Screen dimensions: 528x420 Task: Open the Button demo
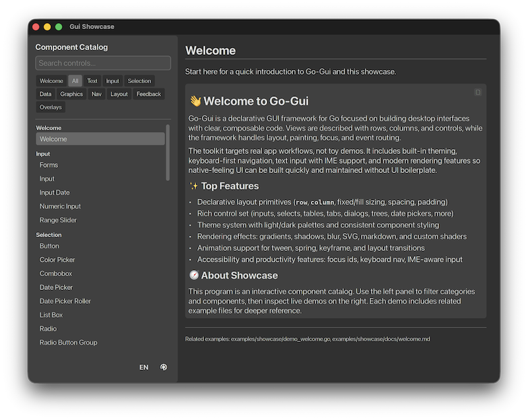[100, 246]
